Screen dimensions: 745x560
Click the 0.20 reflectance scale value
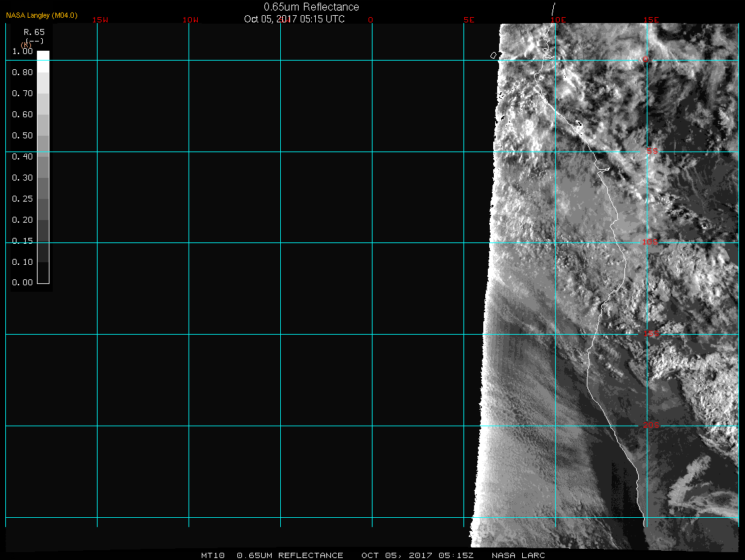(22, 220)
